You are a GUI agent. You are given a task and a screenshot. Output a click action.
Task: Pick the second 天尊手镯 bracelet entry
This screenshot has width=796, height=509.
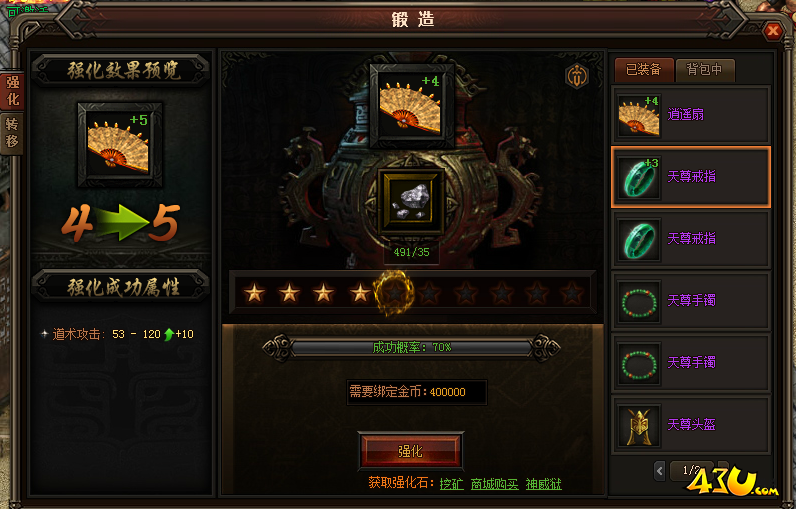[x=691, y=362]
